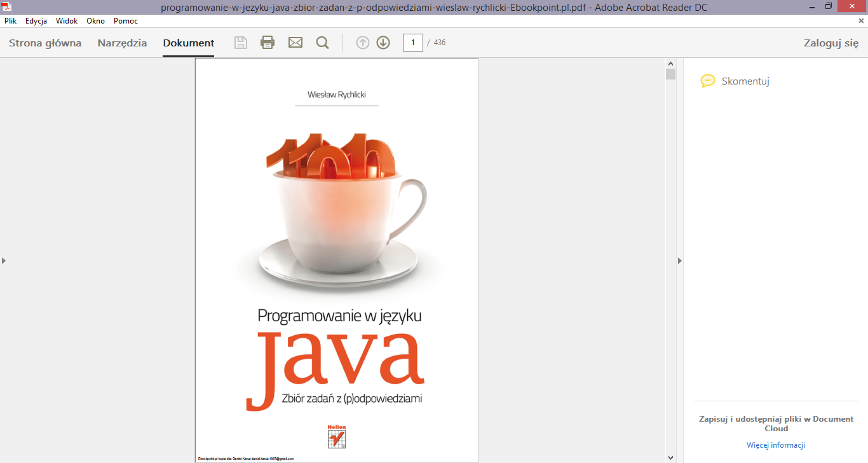The height and width of the screenshot is (463, 868).
Task: Open the Widok menu
Action: click(x=67, y=21)
